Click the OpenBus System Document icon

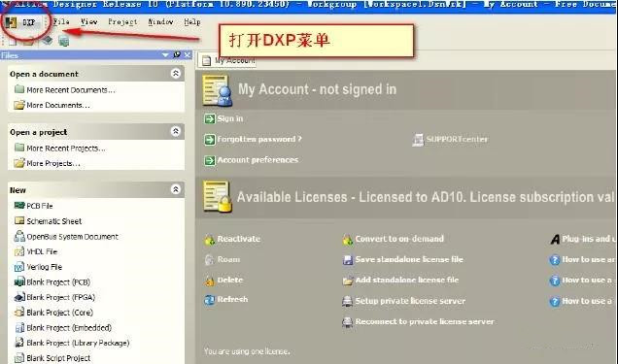coord(18,236)
